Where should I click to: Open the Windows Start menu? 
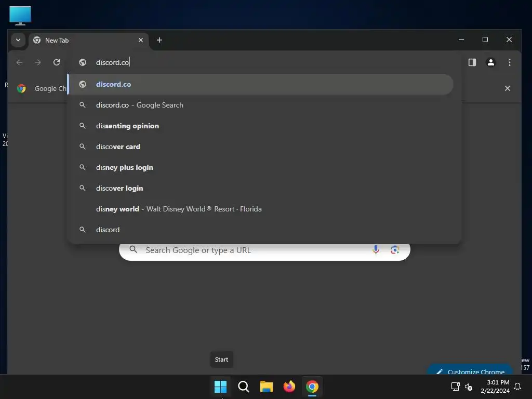pos(220,387)
